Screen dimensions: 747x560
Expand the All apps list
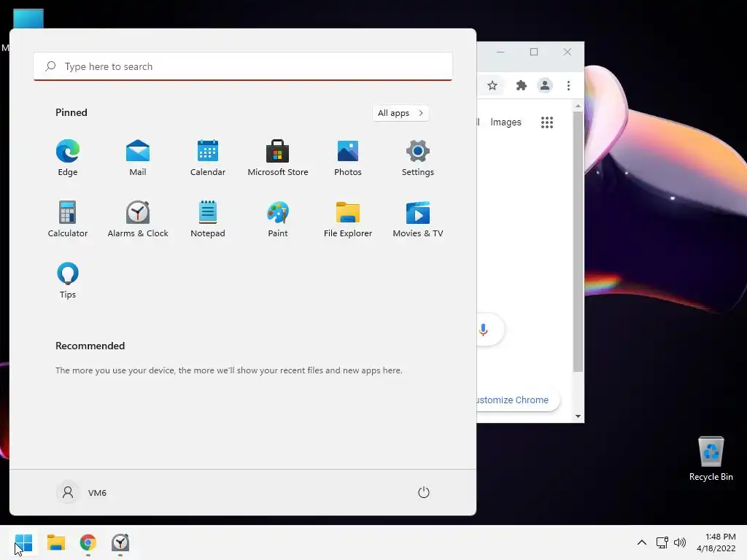(x=400, y=113)
